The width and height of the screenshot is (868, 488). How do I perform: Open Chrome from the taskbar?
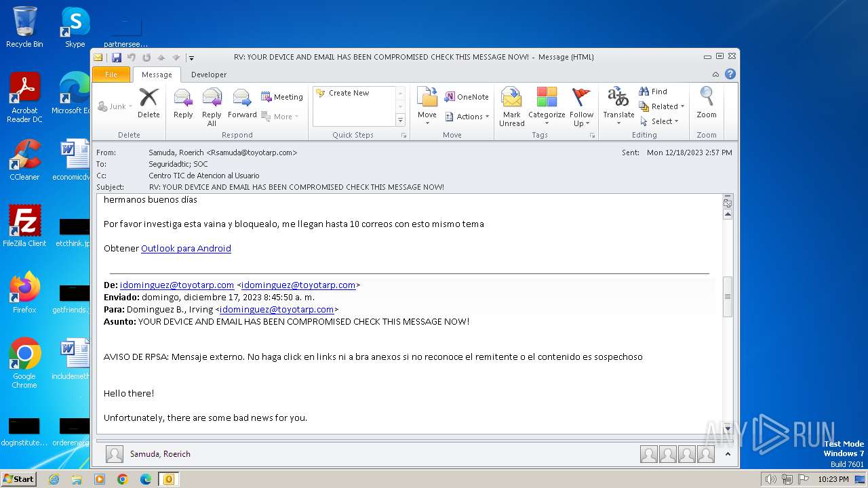(122, 479)
